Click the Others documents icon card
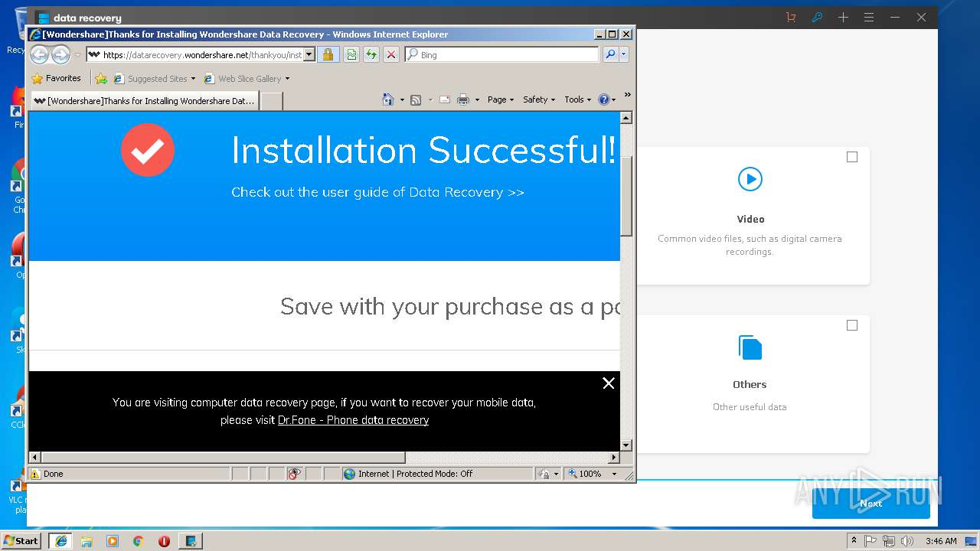Viewport: 980px width, 551px height. [x=750, y=347]
